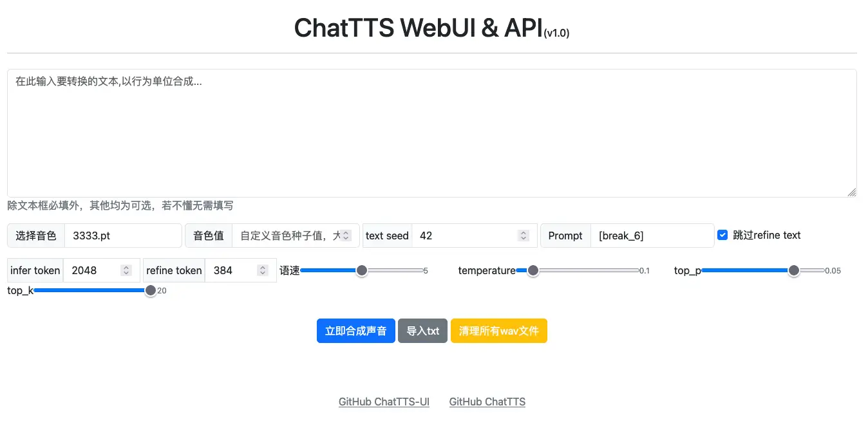The image size is (868, 426).
Task: Click the refine token field showing 384
Action: click(241, 270)
